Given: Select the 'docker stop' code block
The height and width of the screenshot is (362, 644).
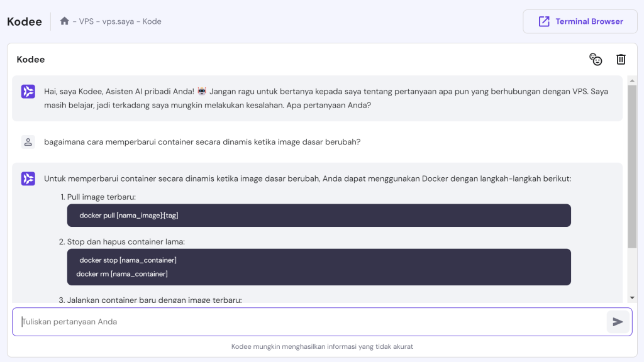Looking at the screenshot, I should [x=319, y=266].
